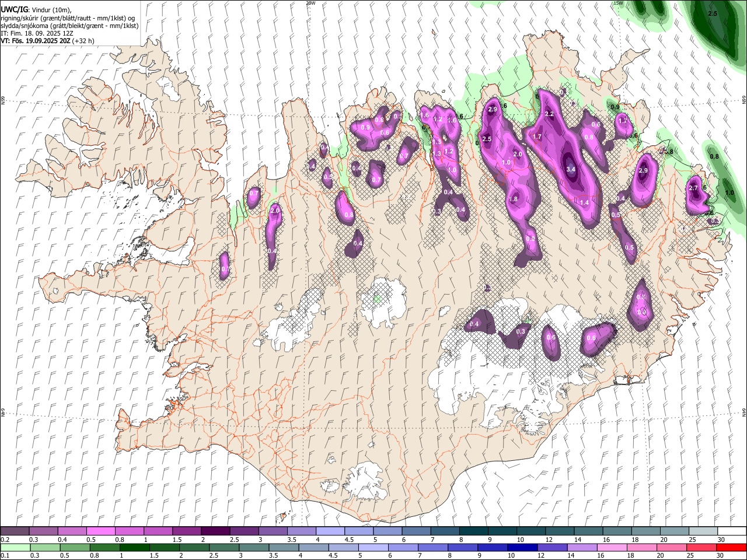Pick the upper legend swatch starting at 0.2

[x=15, y=531]
